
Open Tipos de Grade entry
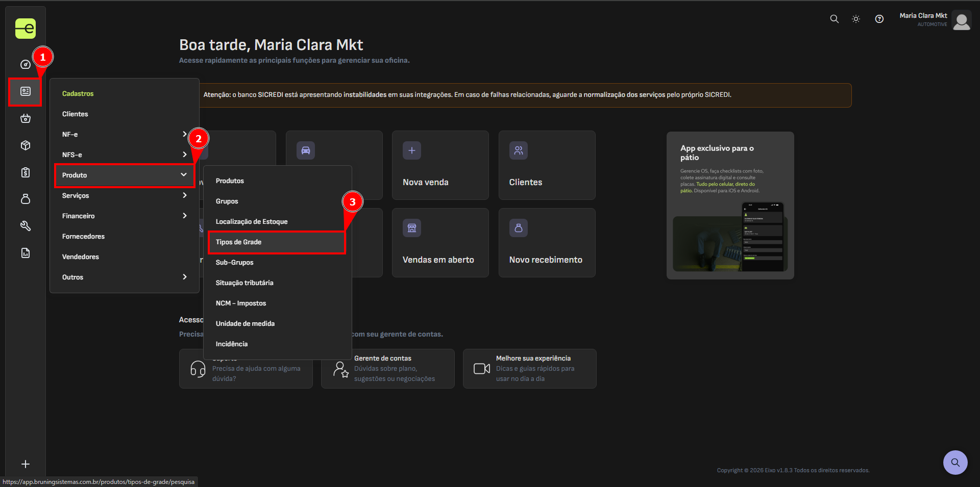(277, 242)
